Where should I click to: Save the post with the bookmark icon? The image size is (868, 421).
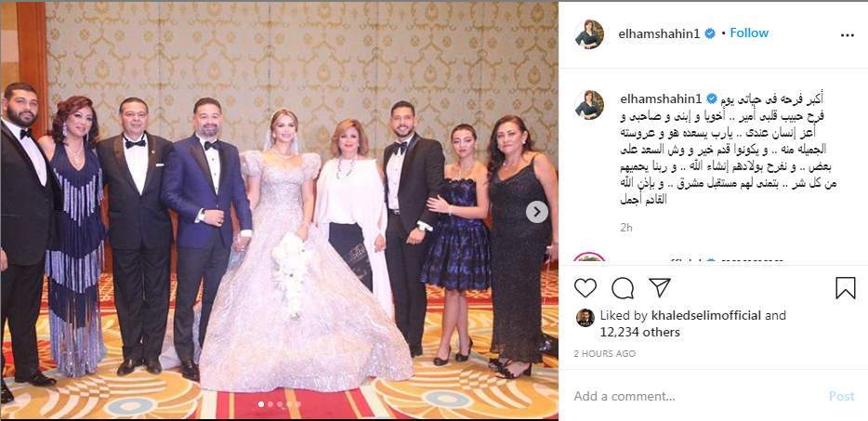click(846, 288)
